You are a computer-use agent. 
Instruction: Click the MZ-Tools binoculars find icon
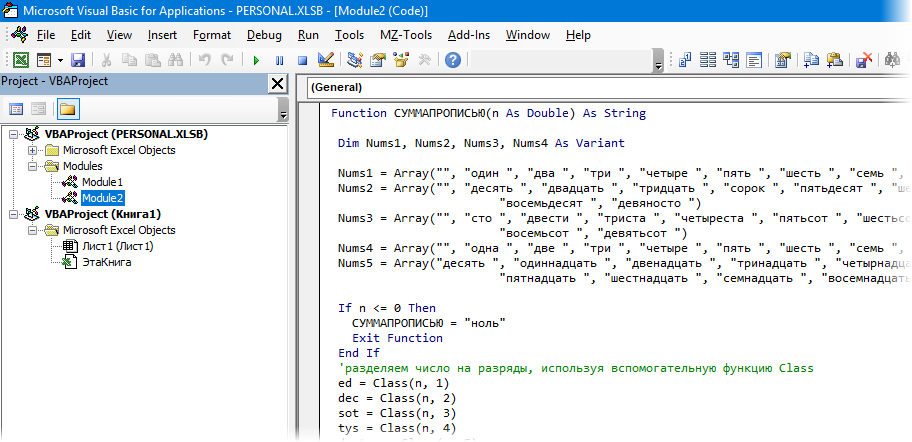point(892,60)
